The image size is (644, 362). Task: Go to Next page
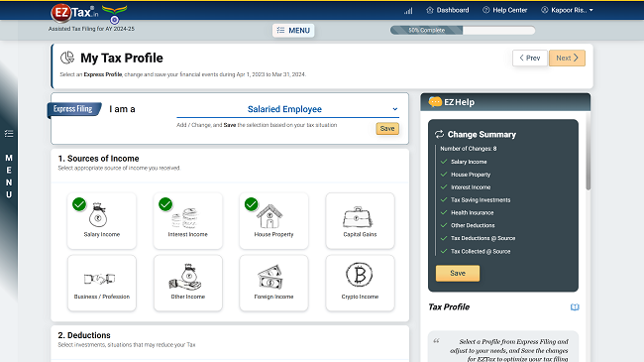coord(567,58)
